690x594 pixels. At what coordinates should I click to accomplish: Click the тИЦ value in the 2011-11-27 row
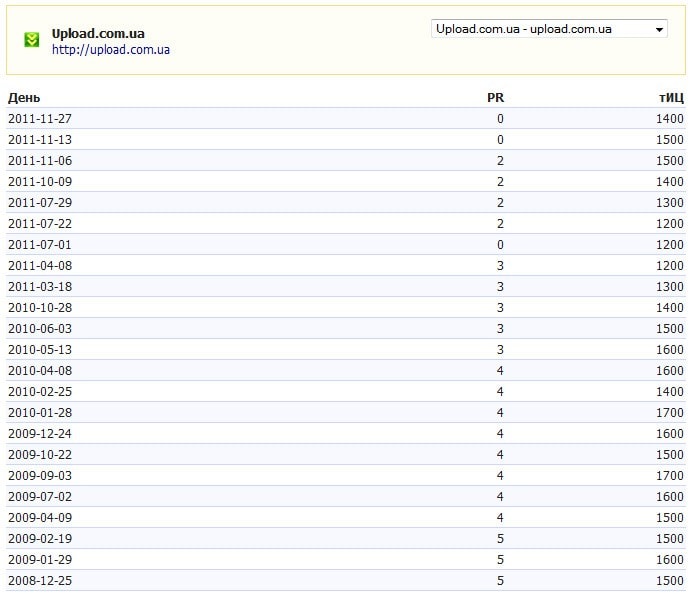point(670,119)
